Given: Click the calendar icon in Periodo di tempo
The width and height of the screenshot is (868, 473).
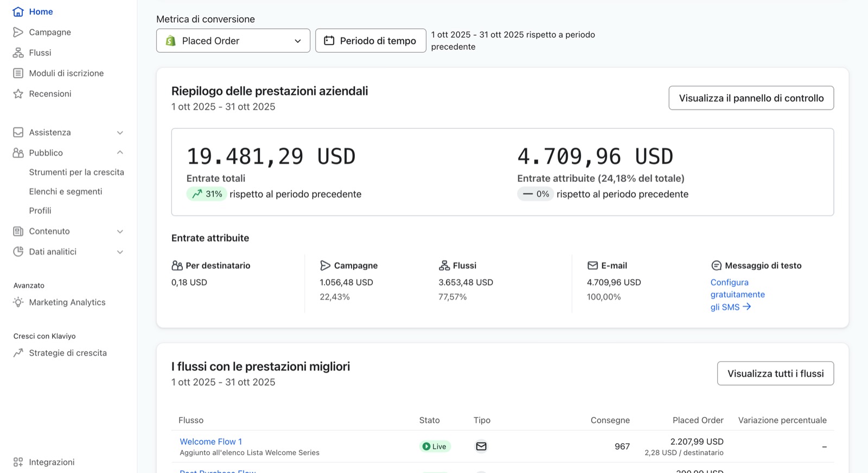Looking at the screenshot, I should click(329, 41).
